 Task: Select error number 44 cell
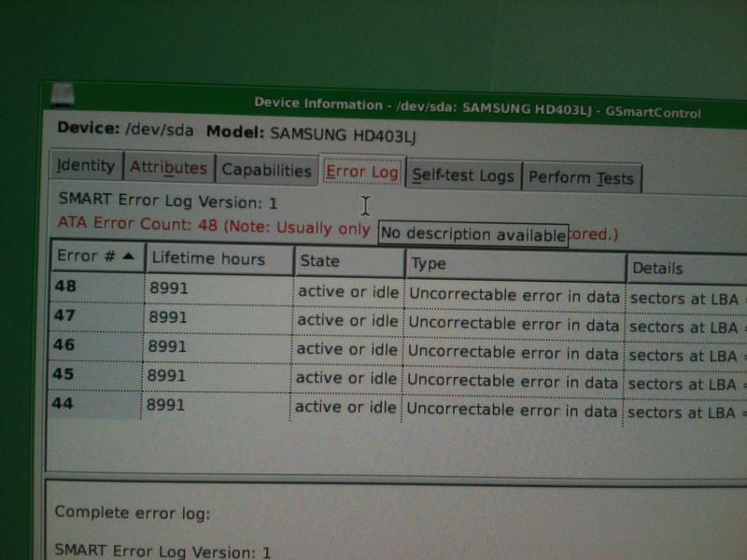[93, 403]
